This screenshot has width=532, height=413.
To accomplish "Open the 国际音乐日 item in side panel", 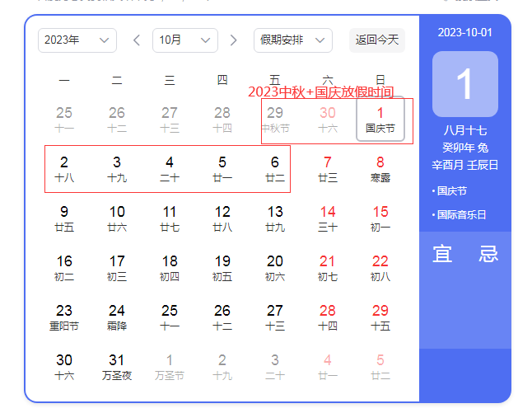I will (x=461, y=215).
